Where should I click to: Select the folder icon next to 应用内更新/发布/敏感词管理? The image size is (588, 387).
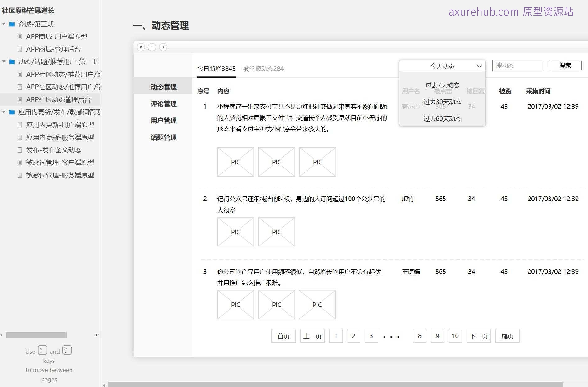click(12, 112)
